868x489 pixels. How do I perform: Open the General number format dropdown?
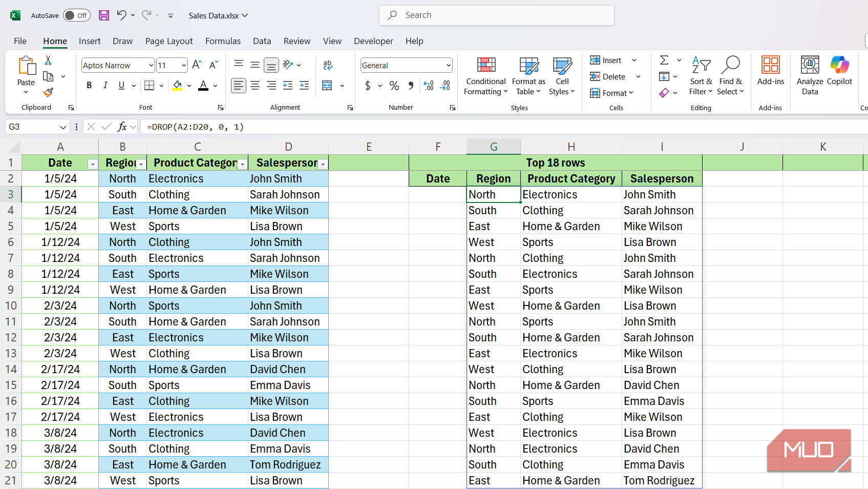449,65
